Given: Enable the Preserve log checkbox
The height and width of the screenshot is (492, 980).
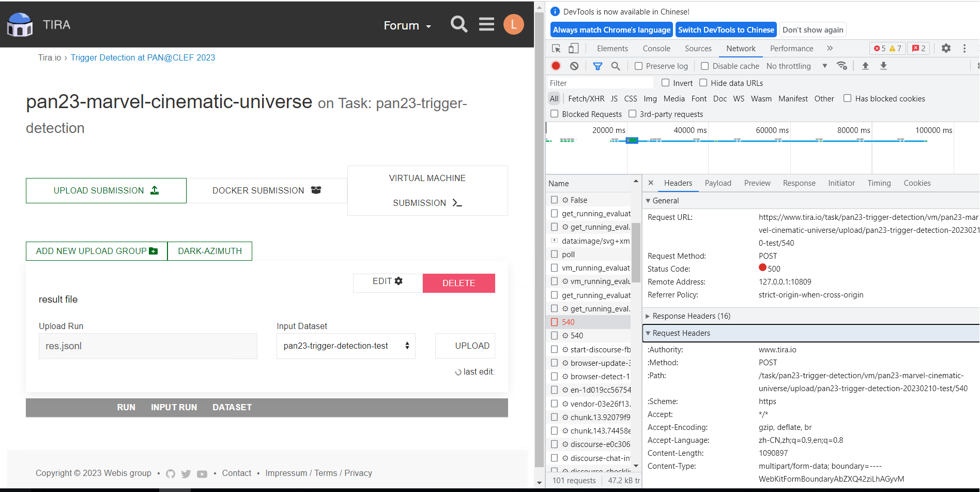Looking at the screenshot, I should coord(638,66).
